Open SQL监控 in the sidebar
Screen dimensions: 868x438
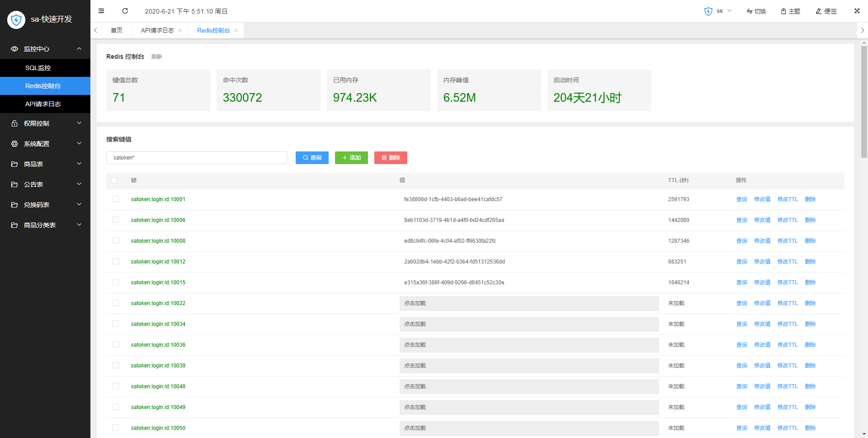pyautogui.click(x=38, y=68)
